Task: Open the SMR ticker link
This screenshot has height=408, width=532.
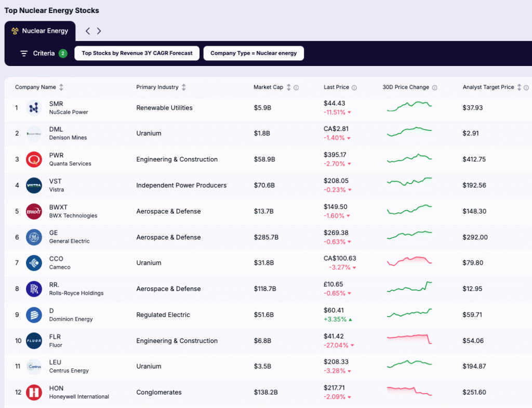Action: tap(56, 104)
